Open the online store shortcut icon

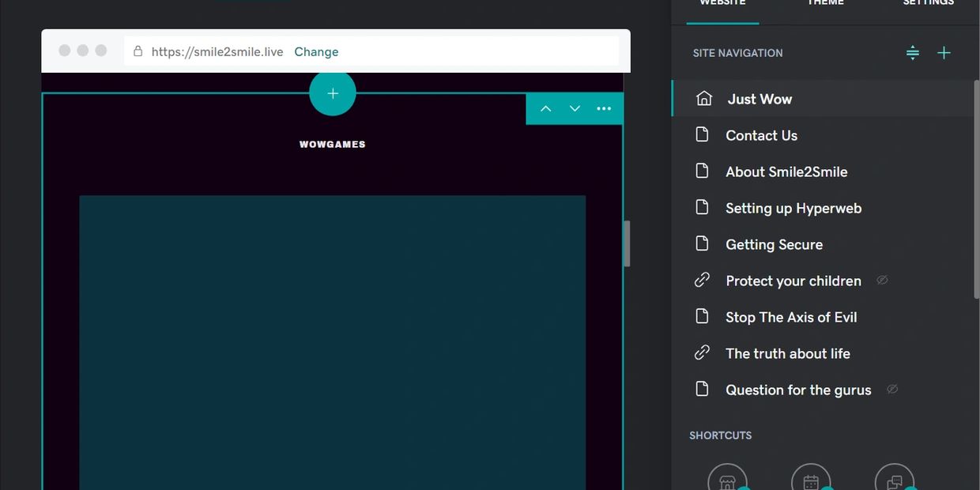coord(727,479)
